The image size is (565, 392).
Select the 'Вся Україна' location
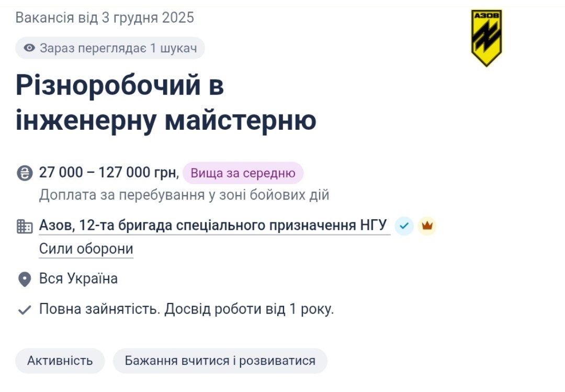[77, 278]
